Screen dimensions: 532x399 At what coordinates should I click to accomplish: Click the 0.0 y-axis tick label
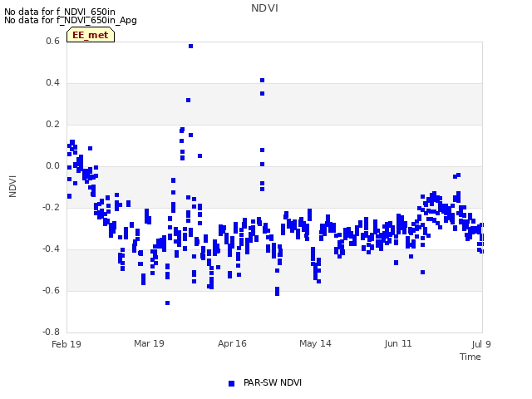tap(52, 165)
